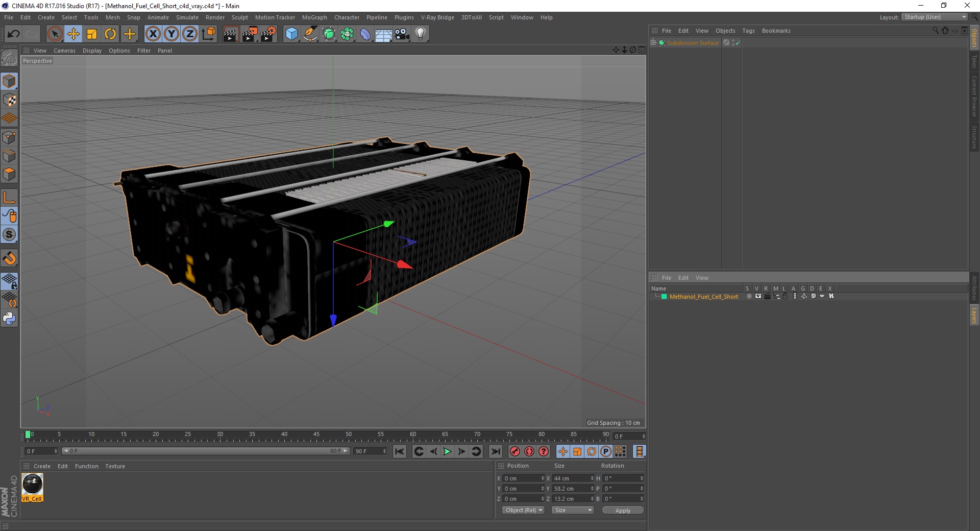This screenshot has width=980, height=531.
Task: Step to next frame
Action: coord(461,451)
